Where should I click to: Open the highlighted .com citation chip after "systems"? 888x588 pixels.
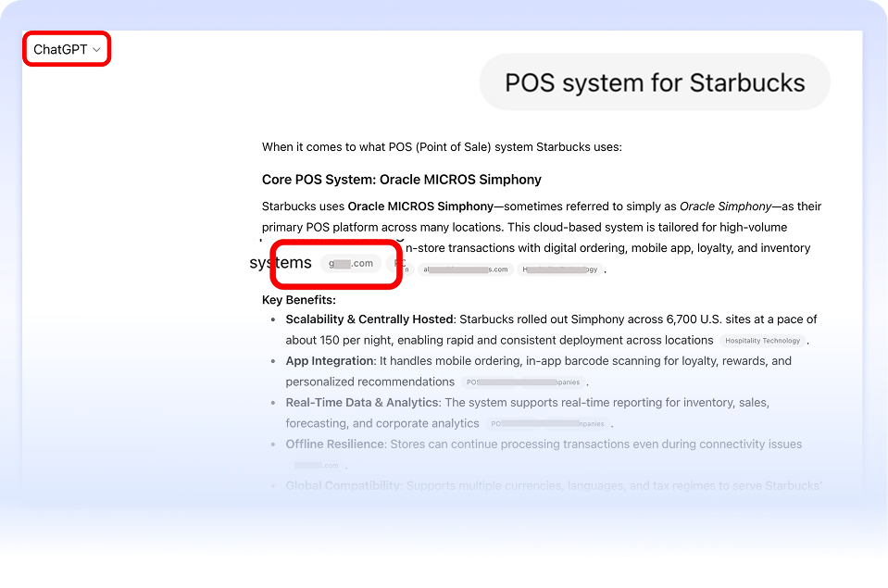pos(351,264)
